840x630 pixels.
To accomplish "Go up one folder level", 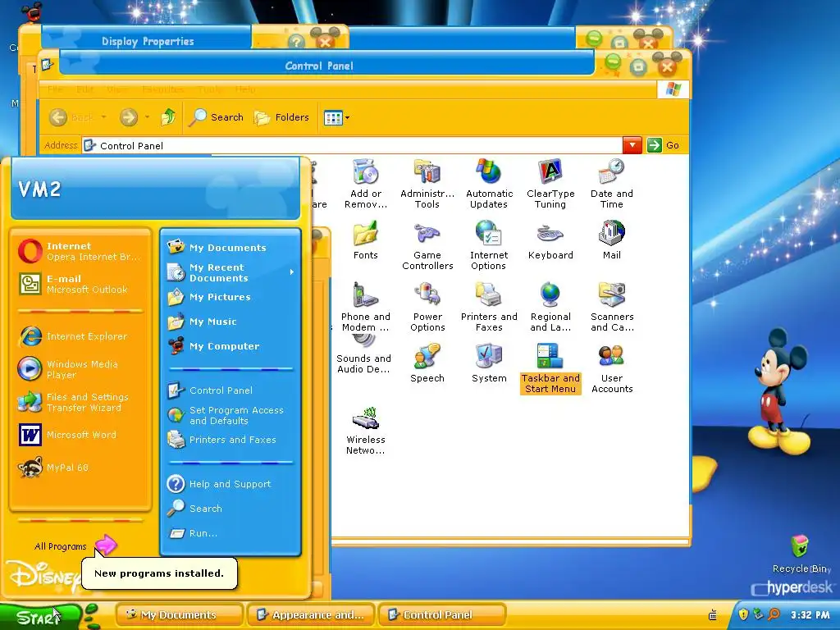I will (x=168, y=116).
